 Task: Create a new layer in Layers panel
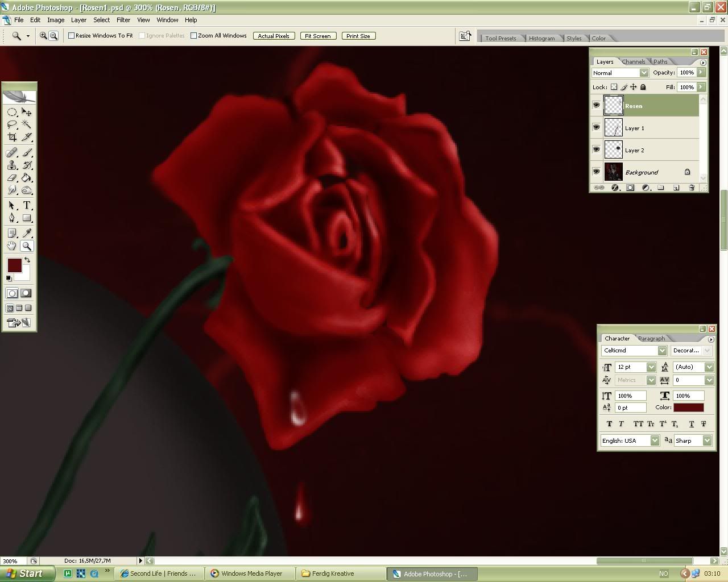tap(676, 188)
